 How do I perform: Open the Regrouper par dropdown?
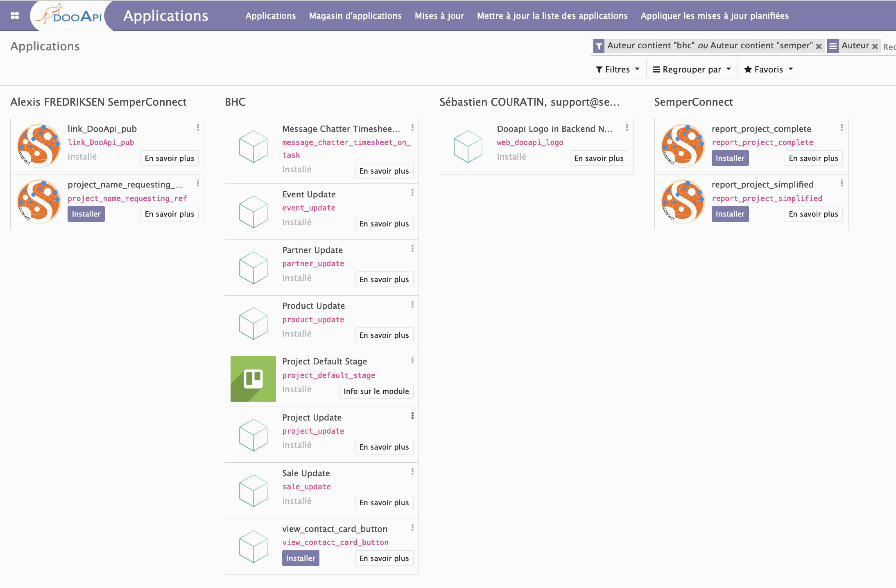coord(692,70)
